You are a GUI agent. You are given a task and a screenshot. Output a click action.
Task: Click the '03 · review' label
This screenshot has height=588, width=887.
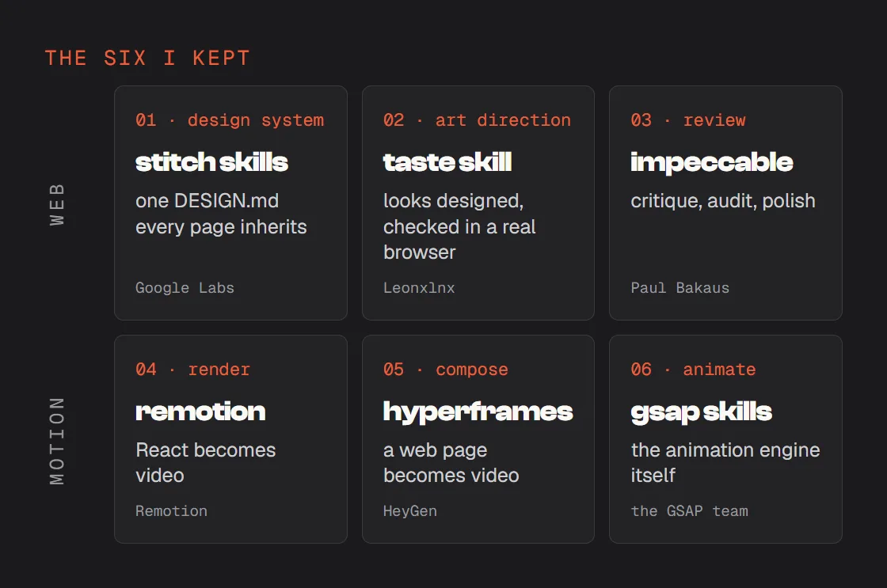pyautogui.click(x=688, y=119)
